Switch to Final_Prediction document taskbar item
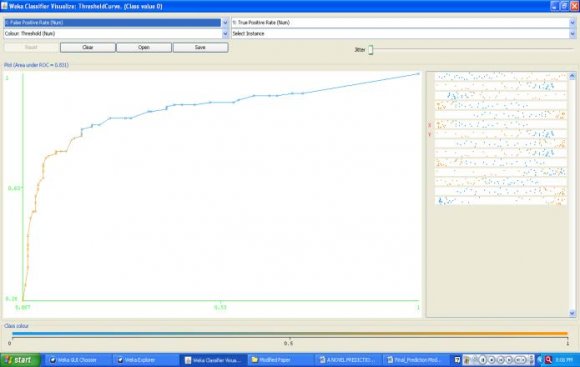580x367 pixels. pos(415,360)
